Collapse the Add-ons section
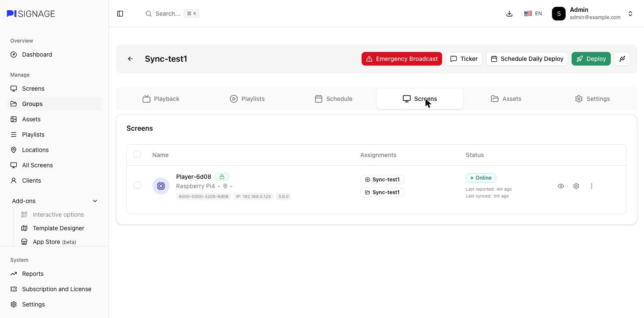644x318 pixels. [55, 201]
